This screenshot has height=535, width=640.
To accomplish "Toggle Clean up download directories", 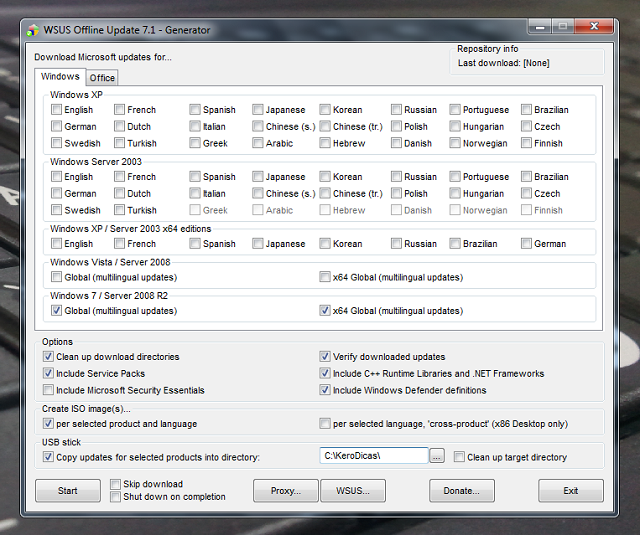I will (48, 356).
